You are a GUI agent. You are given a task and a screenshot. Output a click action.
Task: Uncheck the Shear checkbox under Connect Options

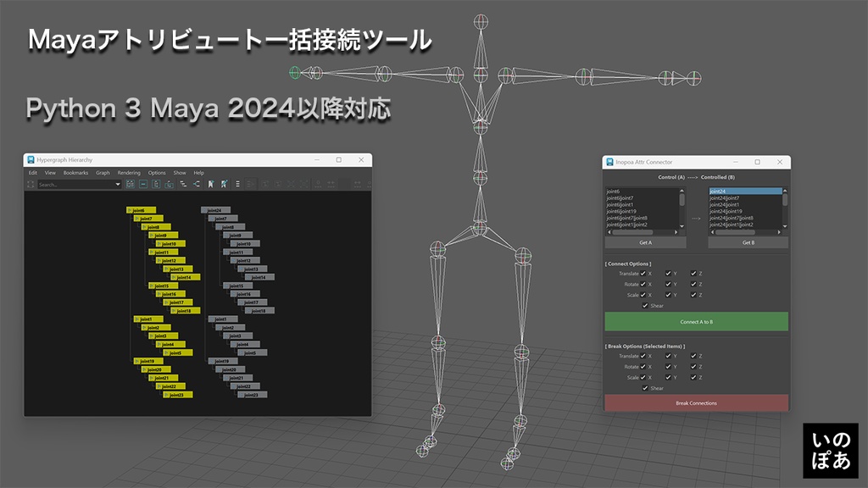(x=644, y=306)
